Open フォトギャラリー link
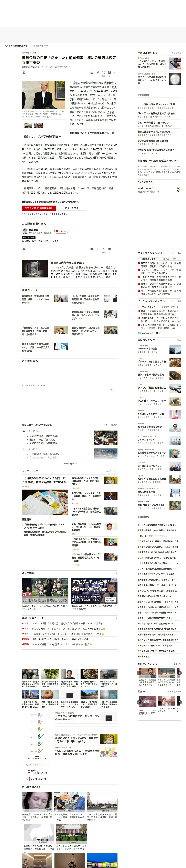 (x=174, y=692)
